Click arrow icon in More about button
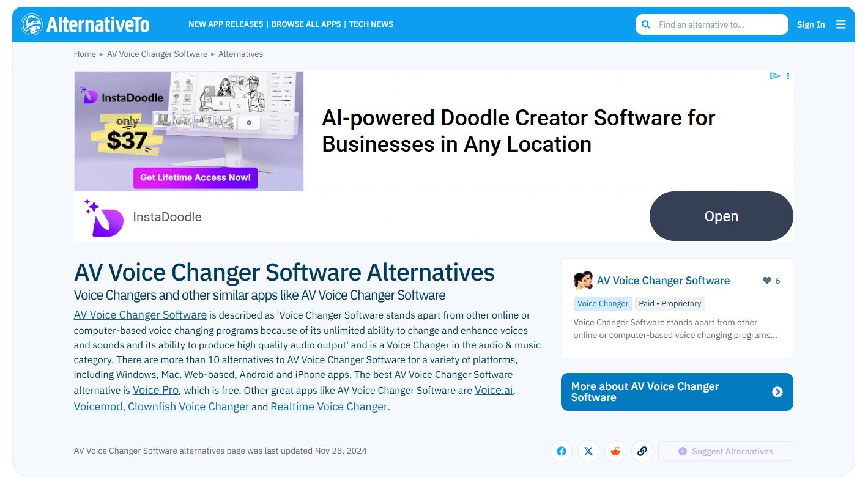The height and width of the screenshot is (483, 868). coord(777,392)
